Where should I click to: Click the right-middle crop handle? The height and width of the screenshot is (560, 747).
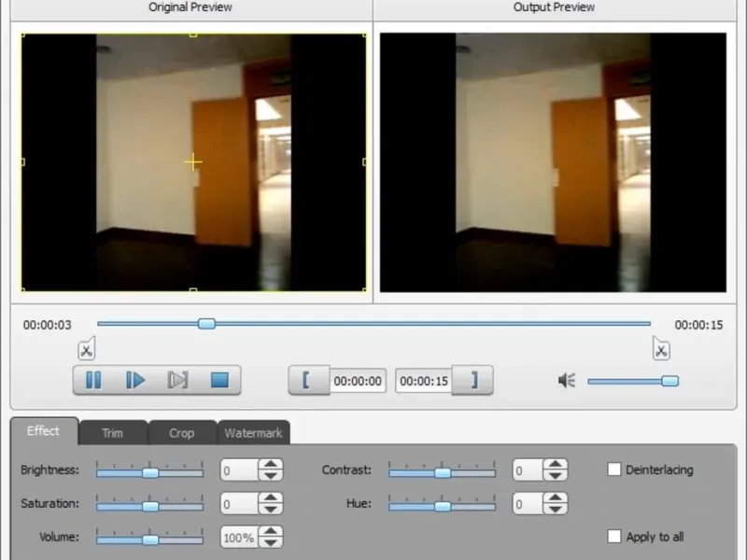(x=364, y=161)
